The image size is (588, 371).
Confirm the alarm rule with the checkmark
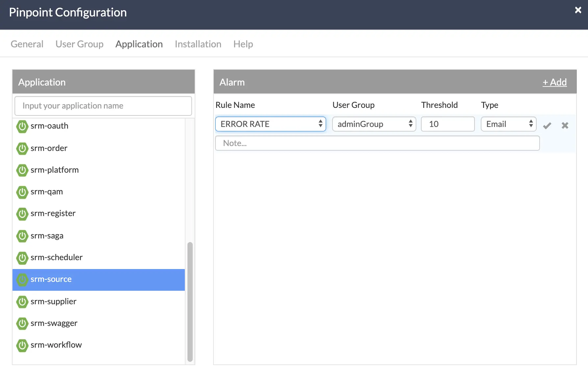pos(547,126)
